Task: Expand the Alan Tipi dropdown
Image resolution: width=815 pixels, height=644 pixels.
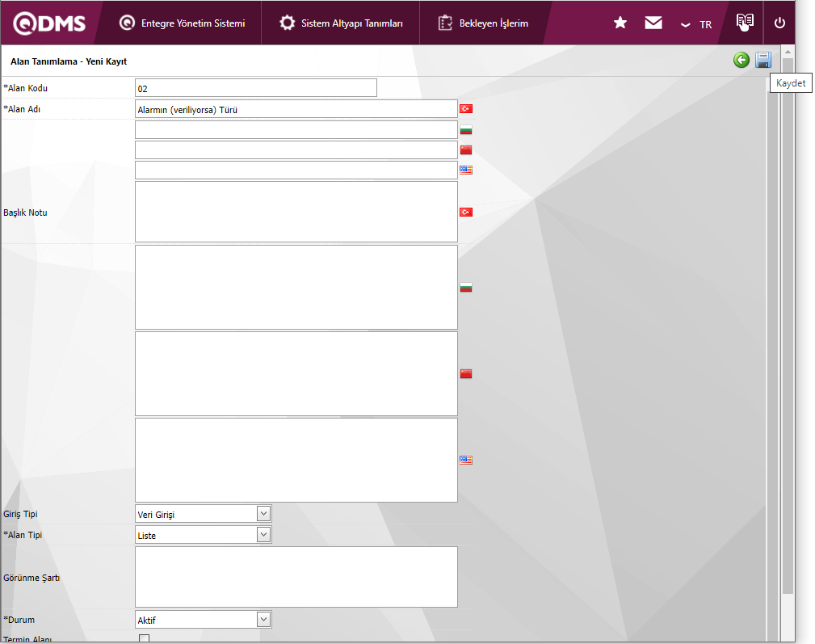Action: click(x=263, y=534)
